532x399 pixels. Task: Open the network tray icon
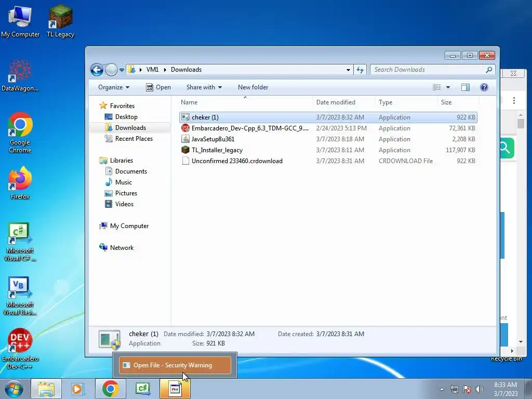point(454,389)
